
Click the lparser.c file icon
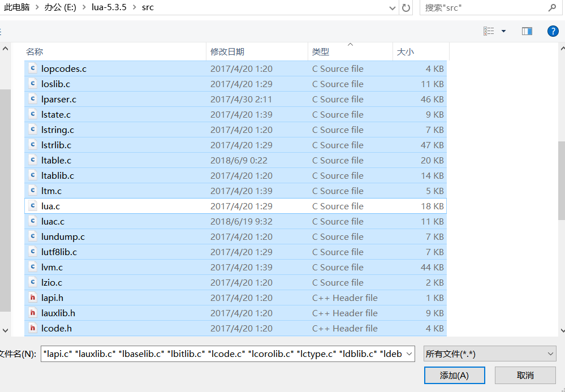[x=33, y=99]
